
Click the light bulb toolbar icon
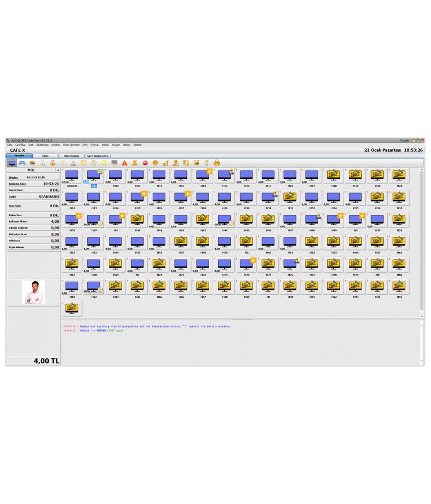tap(206, 163)
